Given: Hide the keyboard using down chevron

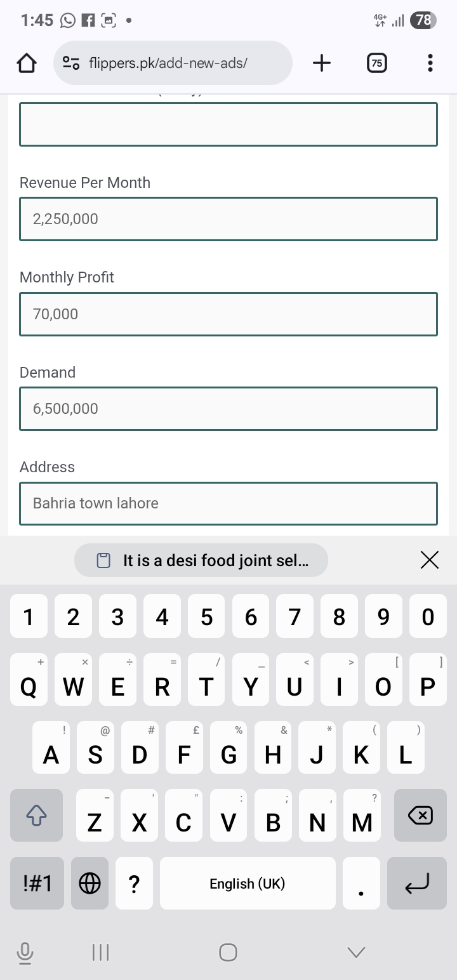Looking at the screenshot, I should (x=357, y=952).
